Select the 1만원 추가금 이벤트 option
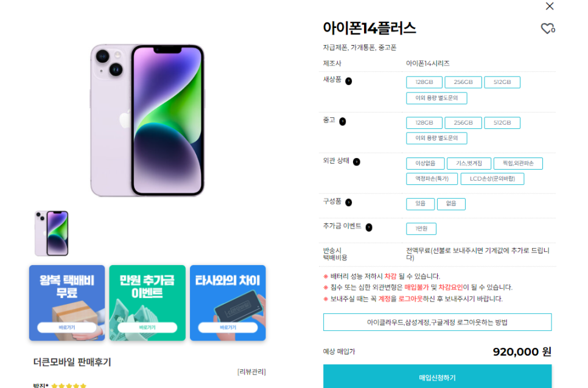This screenshot has width=588, height=388. [421, 229]
